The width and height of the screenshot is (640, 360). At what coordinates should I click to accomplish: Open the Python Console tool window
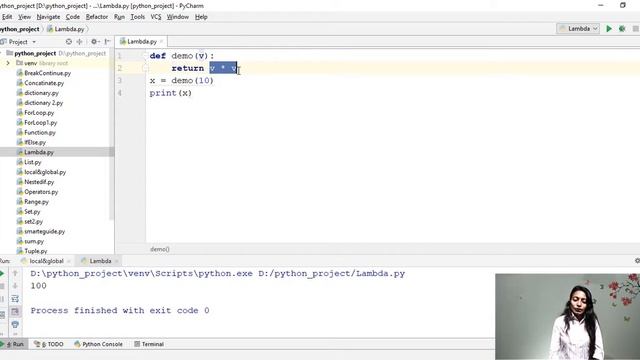click(98, 344)
